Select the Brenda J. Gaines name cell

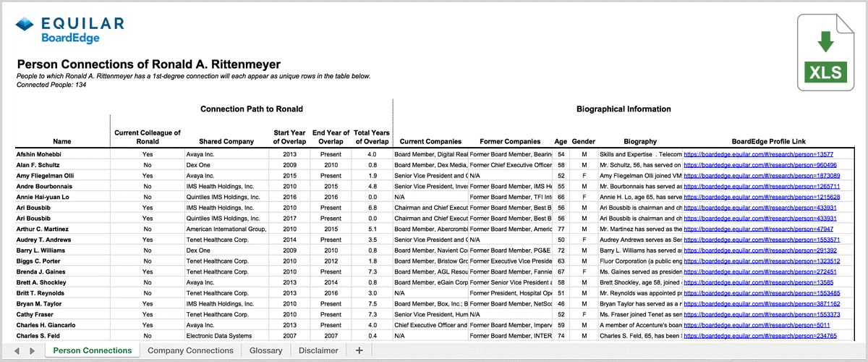[x=62, y=271]
